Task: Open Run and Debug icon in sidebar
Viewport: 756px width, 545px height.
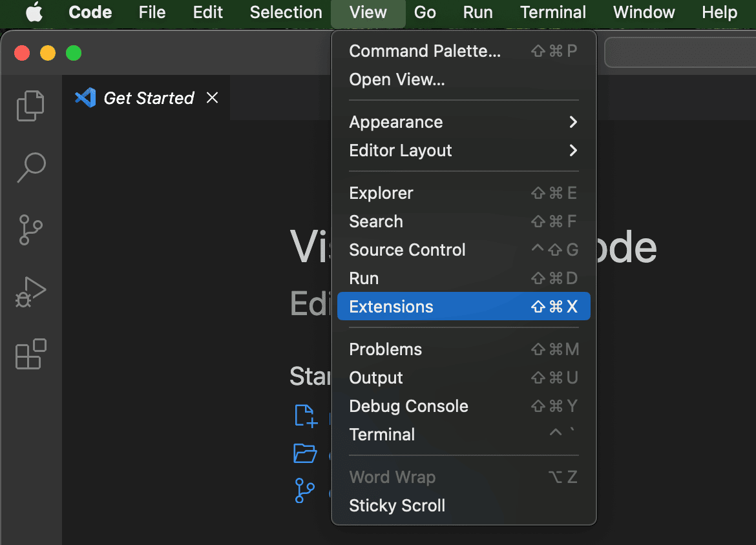Action: 30,292
